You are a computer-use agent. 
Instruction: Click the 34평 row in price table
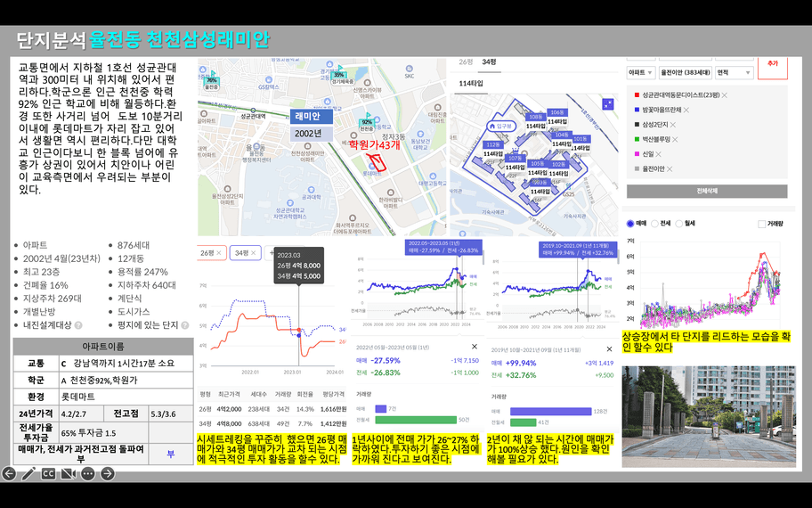point(272,423)
